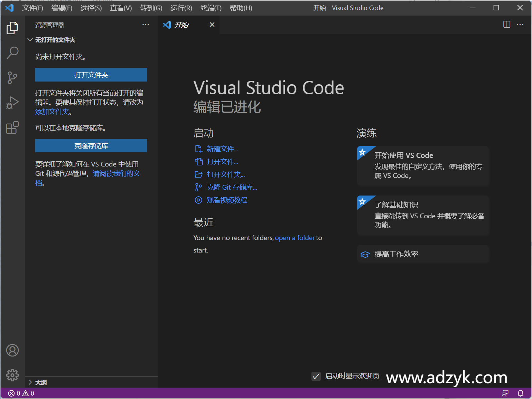The image size is (532, 399).
Task: Click the remote indicator icon in status bar
Action: click(x=505, y=393)
